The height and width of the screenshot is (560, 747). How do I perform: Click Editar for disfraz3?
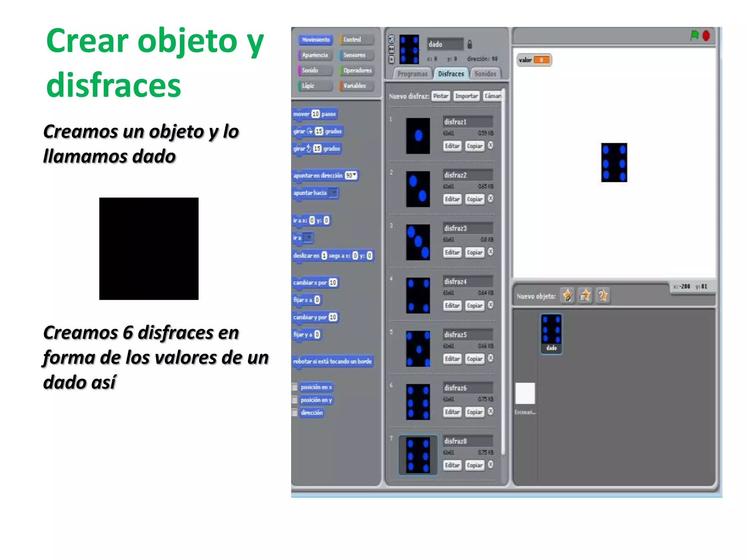click(x=452, y=252)
